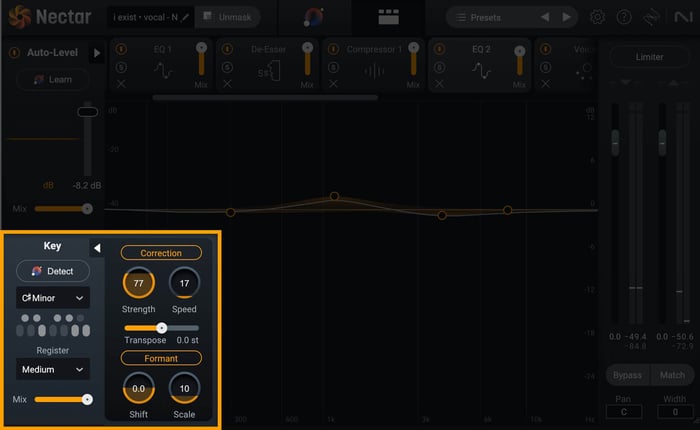Viewport: 700px width, 430px height.
Task: Click the Correction Speed knob showing 17
Action: click(x=184, y=283)
